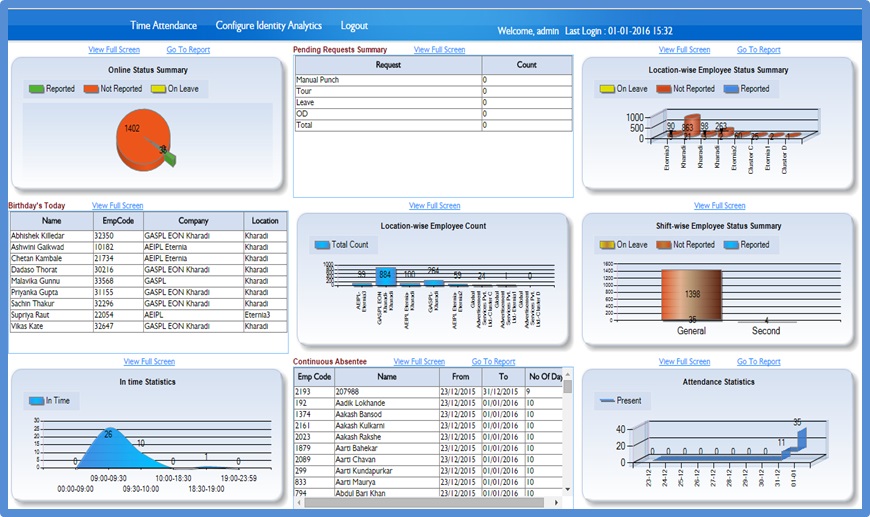Screen dimensions: 870x517
Task: Go to report for Online Status Summary
Action: coord(188,49)
